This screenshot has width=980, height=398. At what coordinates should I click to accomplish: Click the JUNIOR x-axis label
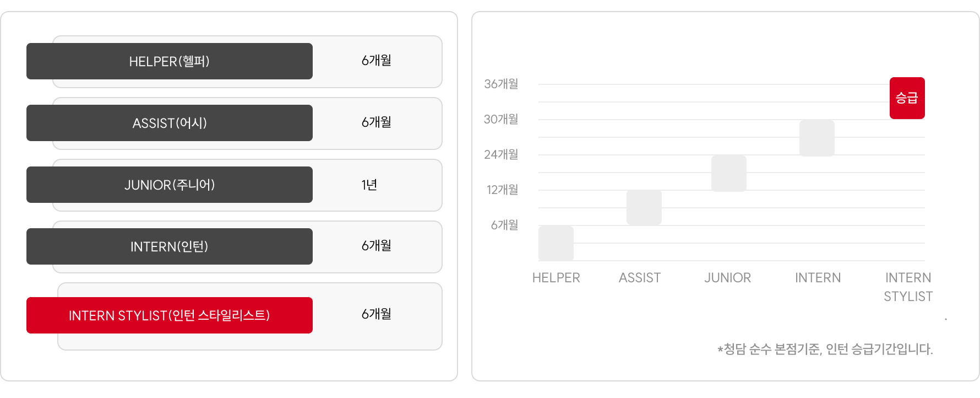(728, 278)
